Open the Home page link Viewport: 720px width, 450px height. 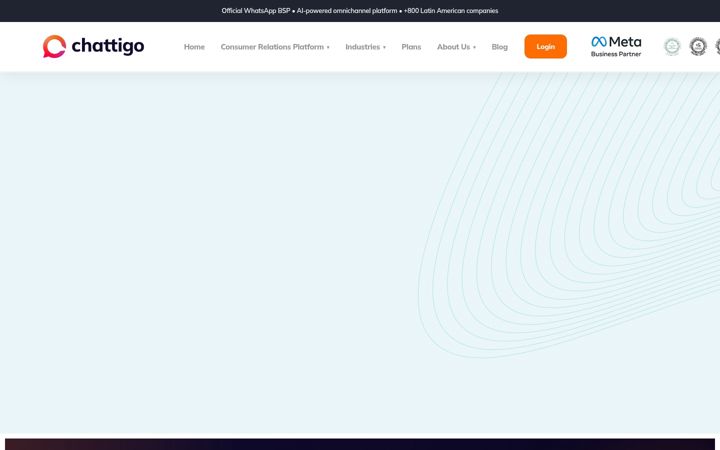coord(194,47)
